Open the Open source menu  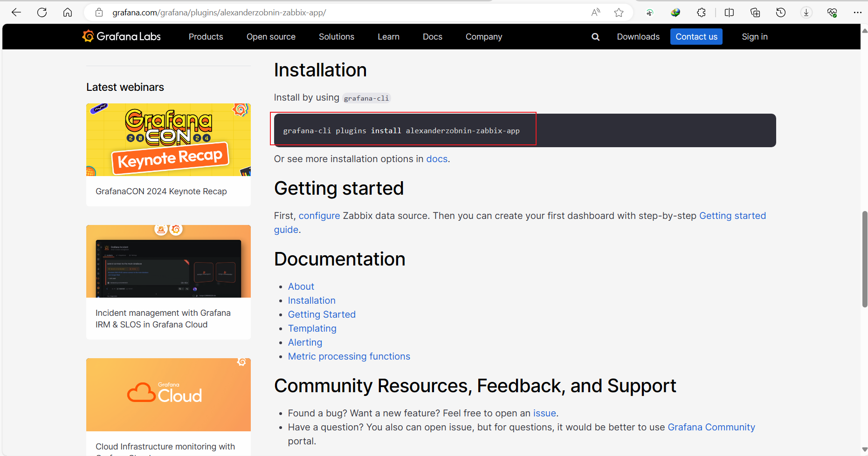click(271, 37)
